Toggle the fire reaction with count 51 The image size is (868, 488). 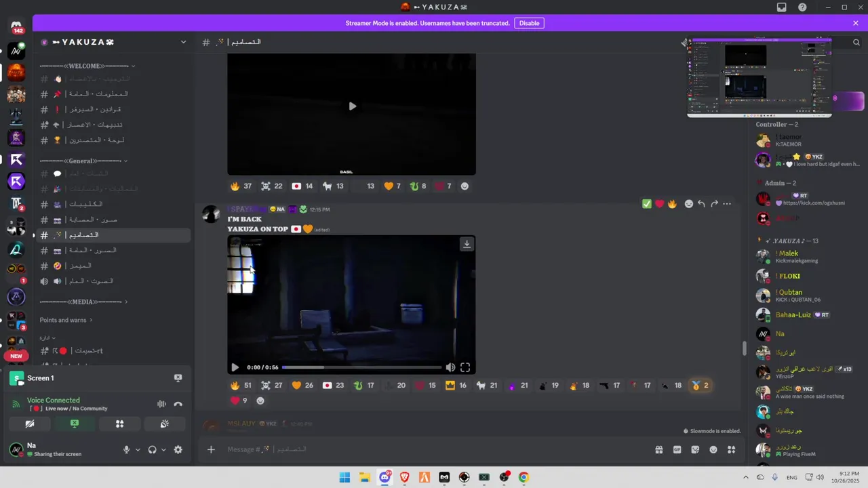[x=241, y=386]
